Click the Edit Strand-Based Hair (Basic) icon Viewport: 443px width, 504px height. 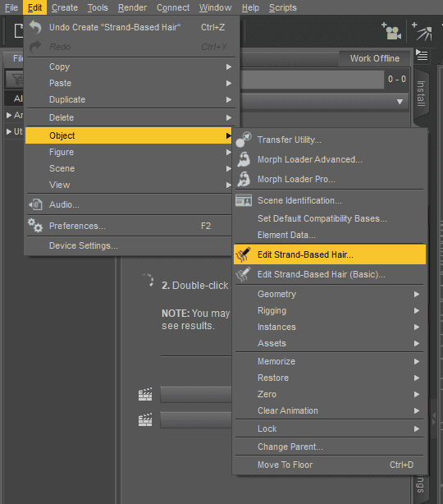pos(243,274)
